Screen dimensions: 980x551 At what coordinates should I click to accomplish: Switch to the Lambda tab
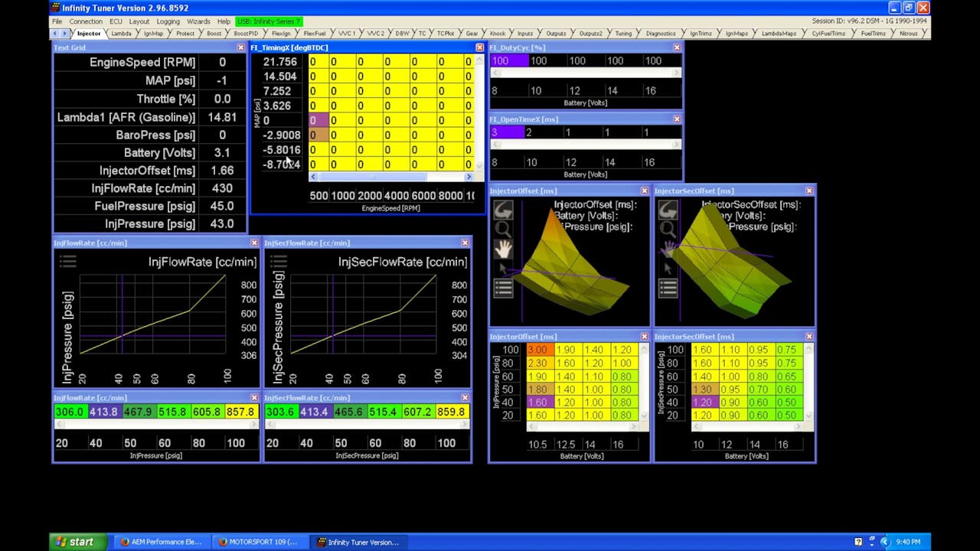[x=121, y=33]
